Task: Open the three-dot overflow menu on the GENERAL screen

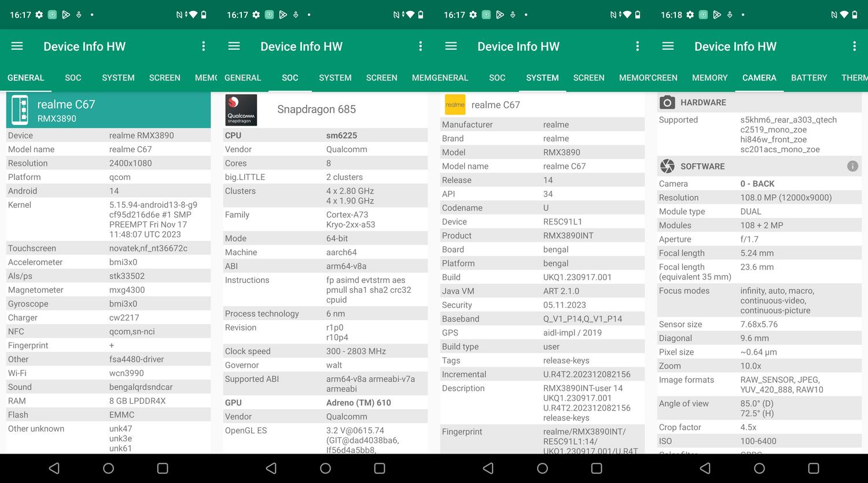Action: tap(203, 46)
